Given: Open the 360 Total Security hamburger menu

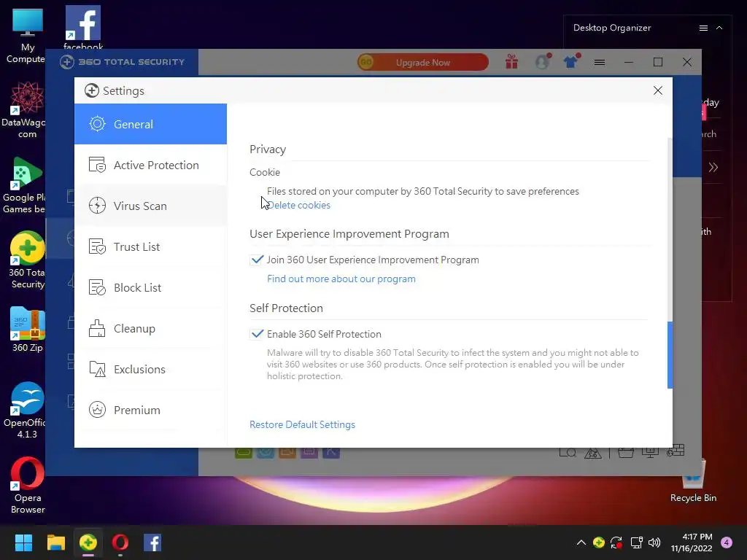Looking at the screenshot, I should pos(600,63).
